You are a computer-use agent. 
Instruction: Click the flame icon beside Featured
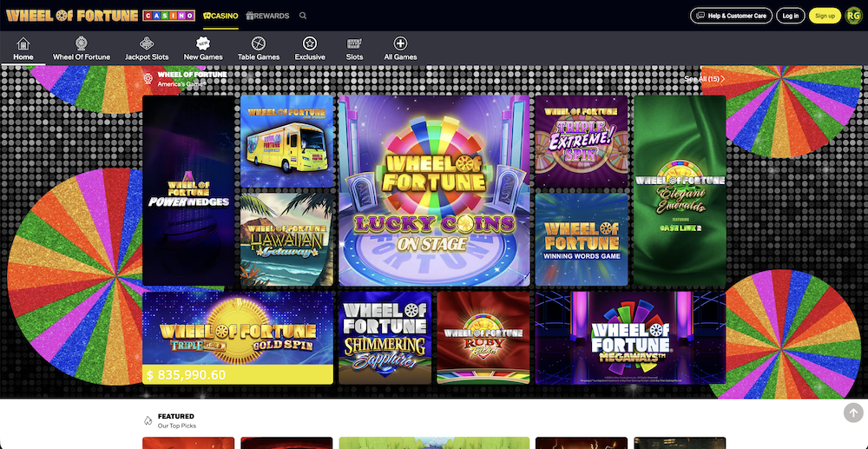coord(148,420)
